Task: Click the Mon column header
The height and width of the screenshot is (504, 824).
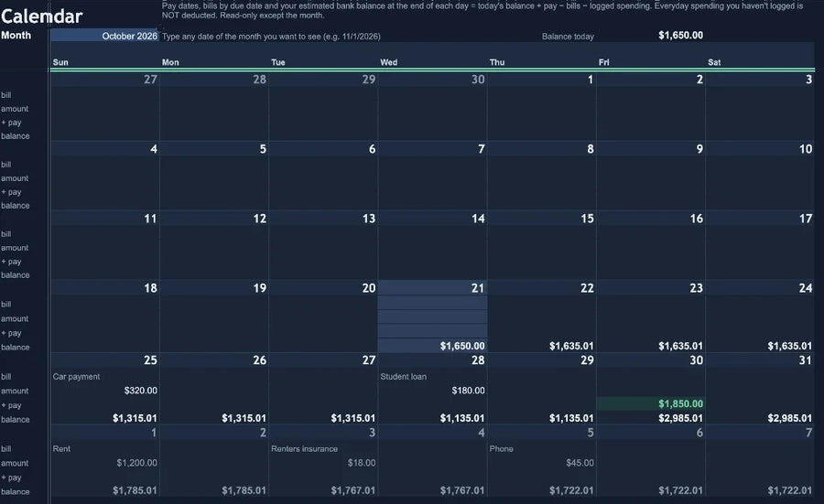Action: pos(170,62)
